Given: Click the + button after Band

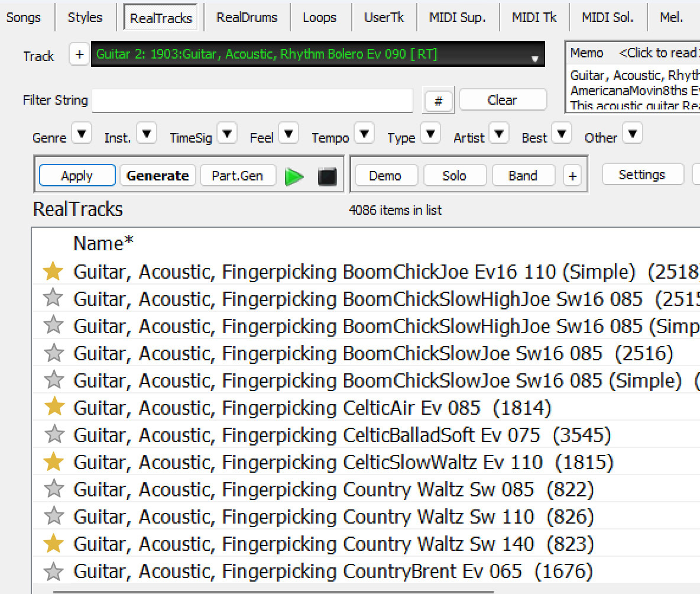Looking at the screenshot, I should [572, 176].
